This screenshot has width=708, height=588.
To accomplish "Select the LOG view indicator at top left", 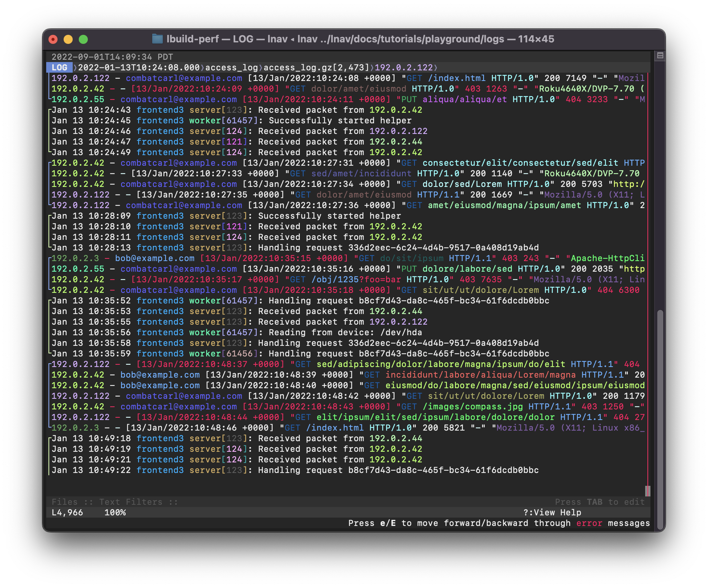I will (60, 67).
